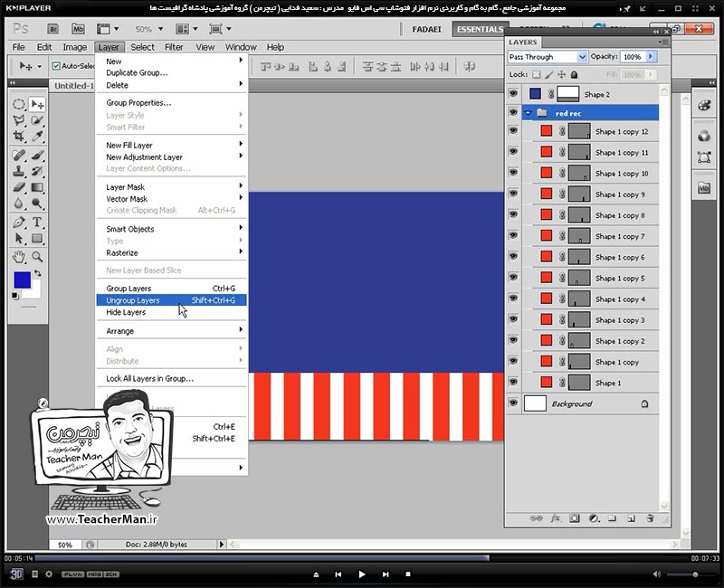Click the KMPlayer seek progress bar
The image size is (724, 588).
(x=361, y=558)
